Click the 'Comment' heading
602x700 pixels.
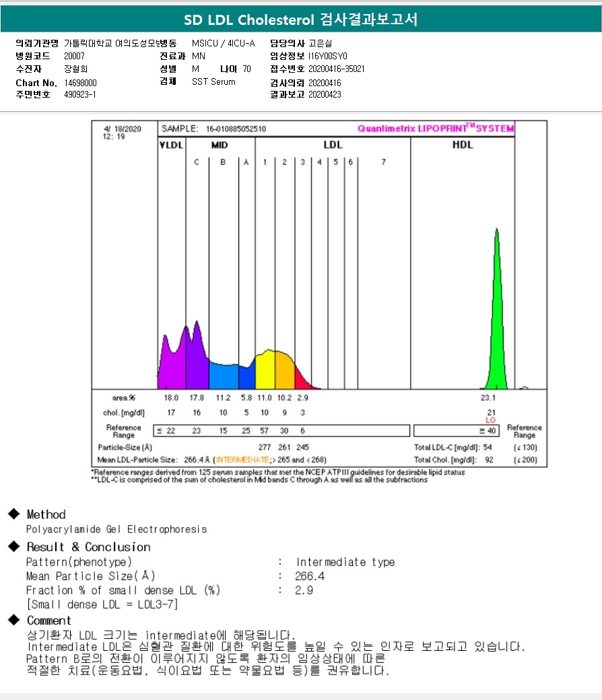49,621
